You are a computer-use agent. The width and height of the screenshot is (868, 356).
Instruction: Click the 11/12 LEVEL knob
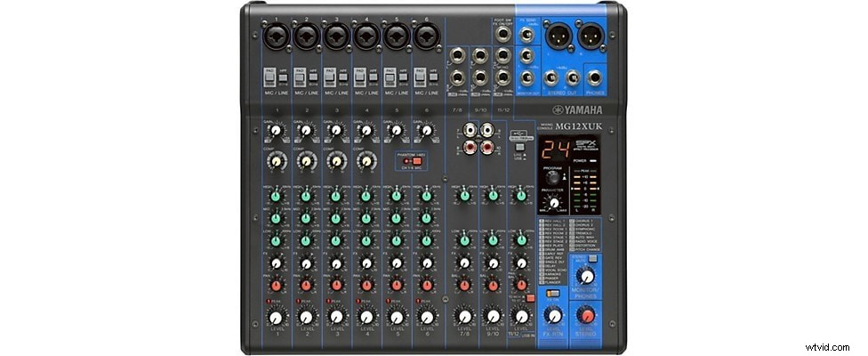(x=521, y=316)
